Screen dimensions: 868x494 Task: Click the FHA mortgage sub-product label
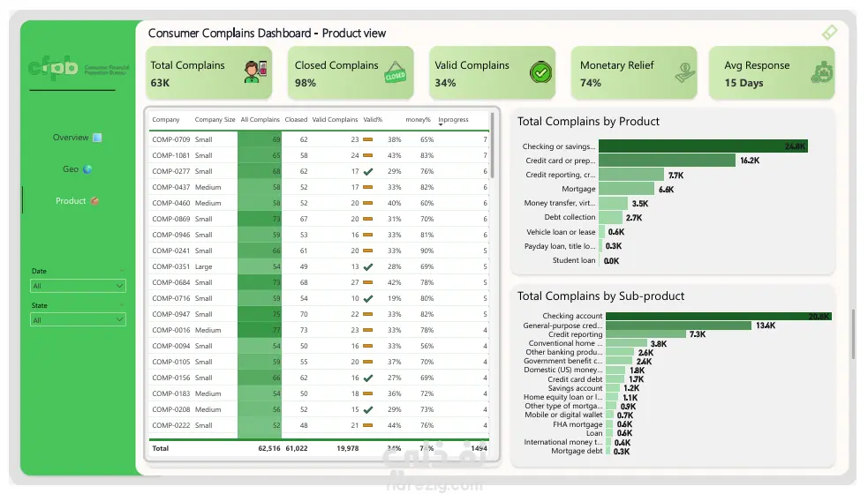pos(577,425)
